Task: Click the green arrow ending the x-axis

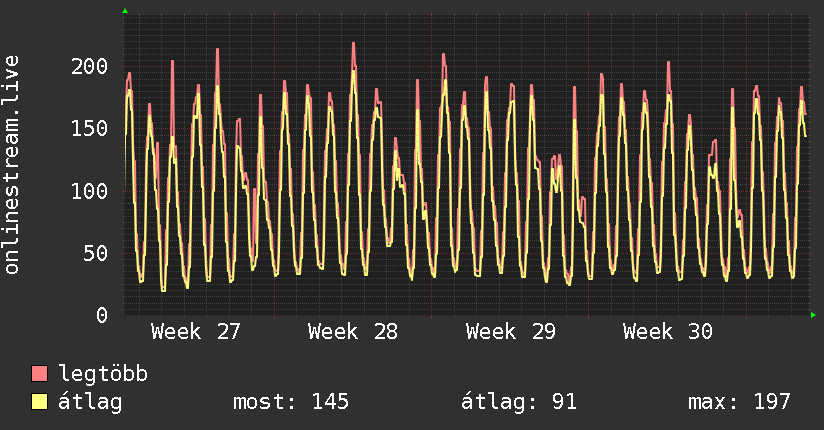Action: [813, 315]
